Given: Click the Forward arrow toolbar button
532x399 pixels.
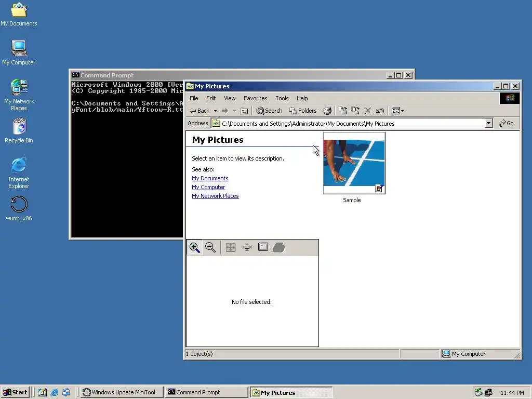Looking at the screenshot, I should (224, 111).
